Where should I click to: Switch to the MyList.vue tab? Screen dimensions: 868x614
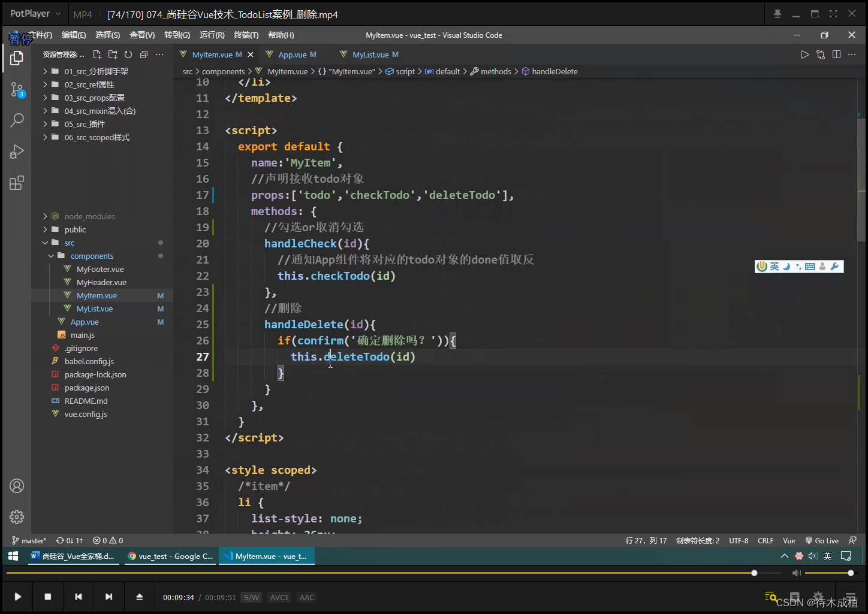click(370, 55)
